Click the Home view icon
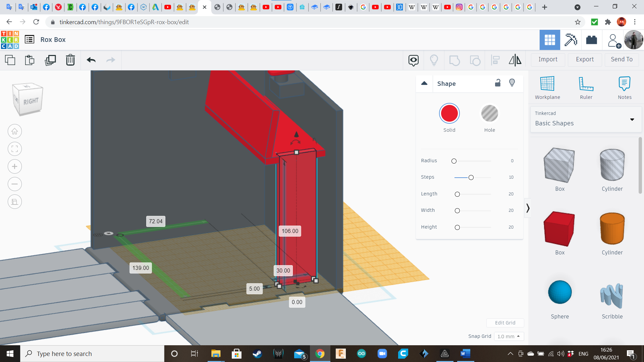 click(x=15, y=131)
